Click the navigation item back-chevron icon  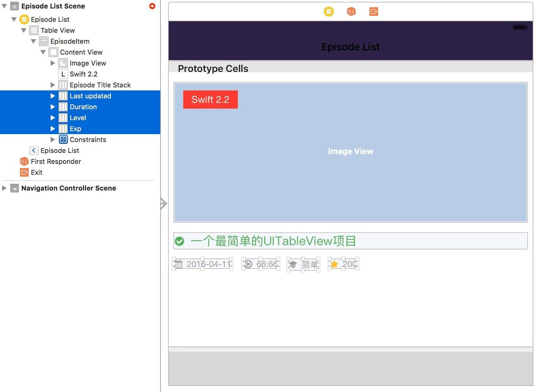coord(34,150)
